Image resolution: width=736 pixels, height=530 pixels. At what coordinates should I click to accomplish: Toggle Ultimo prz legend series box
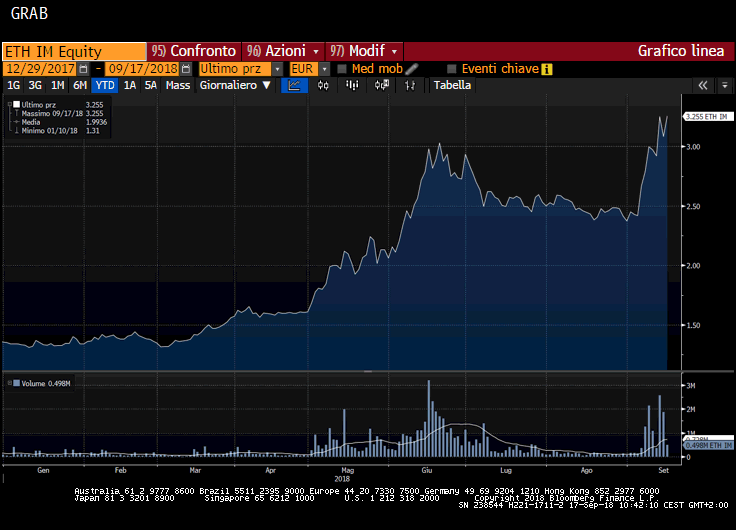coord(16,104)
